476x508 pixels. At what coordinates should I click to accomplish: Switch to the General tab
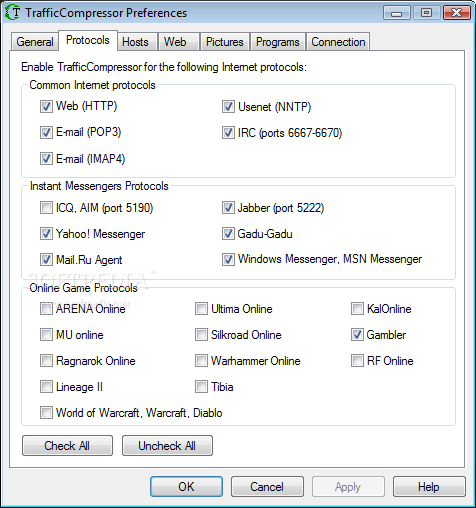(x=35, y=42)
